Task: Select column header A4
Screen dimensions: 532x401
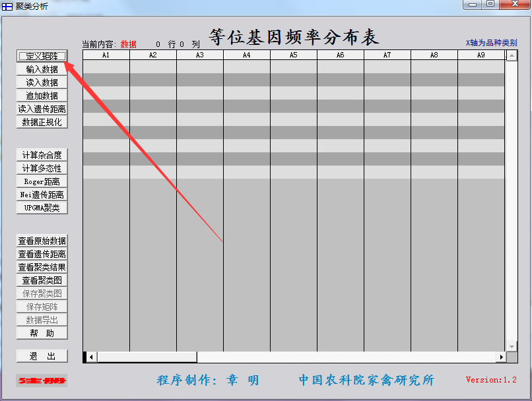Action: point(247,55)
